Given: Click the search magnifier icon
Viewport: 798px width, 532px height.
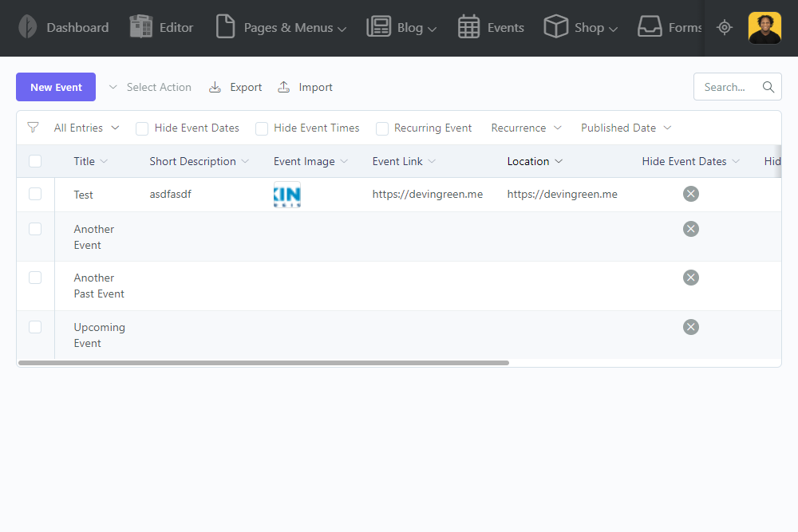Looking at the screenshot, I should point(768,87).
